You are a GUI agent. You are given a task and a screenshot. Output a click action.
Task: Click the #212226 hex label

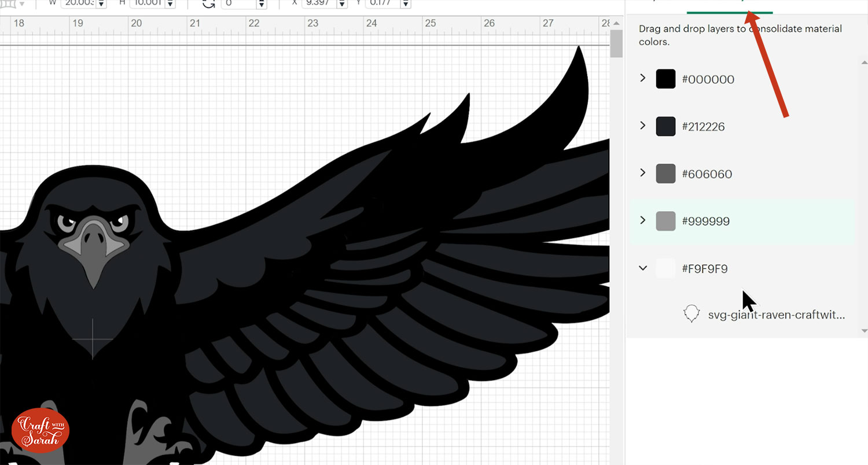coord(703,127)
